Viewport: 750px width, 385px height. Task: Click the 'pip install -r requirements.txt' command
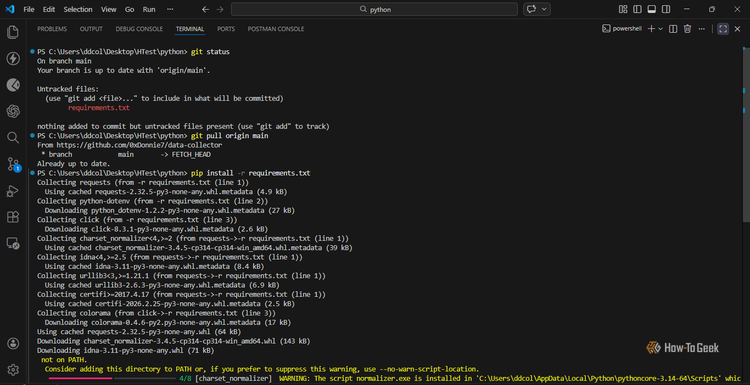(x=251, y=173)
